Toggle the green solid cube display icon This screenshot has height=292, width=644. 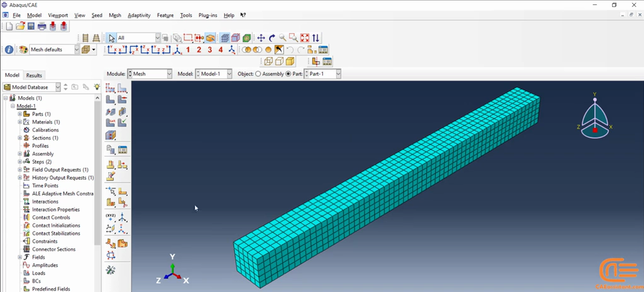[x=247, y=38]
